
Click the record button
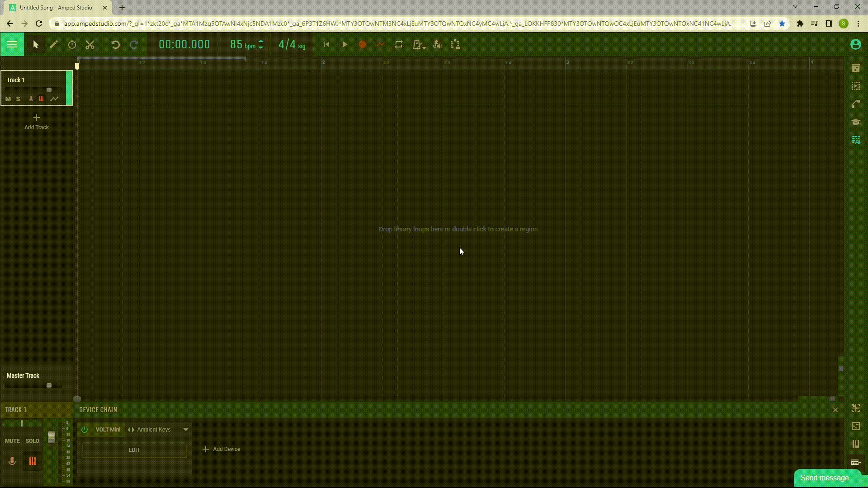pyautogui.click(x=363, y=45)
